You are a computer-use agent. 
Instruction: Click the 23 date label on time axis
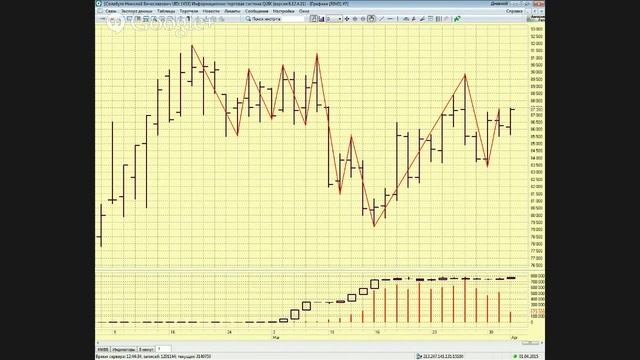(434, 332)
